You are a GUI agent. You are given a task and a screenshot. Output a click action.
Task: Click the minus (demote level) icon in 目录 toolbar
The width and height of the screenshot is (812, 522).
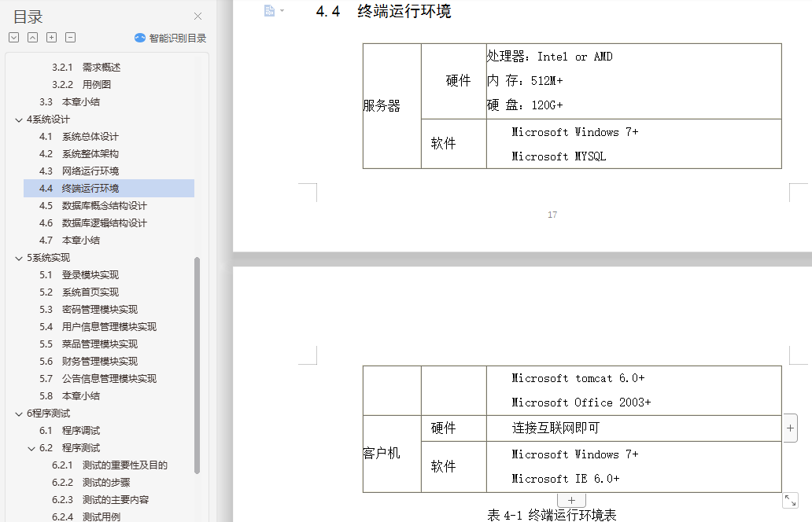coord(71,37)
